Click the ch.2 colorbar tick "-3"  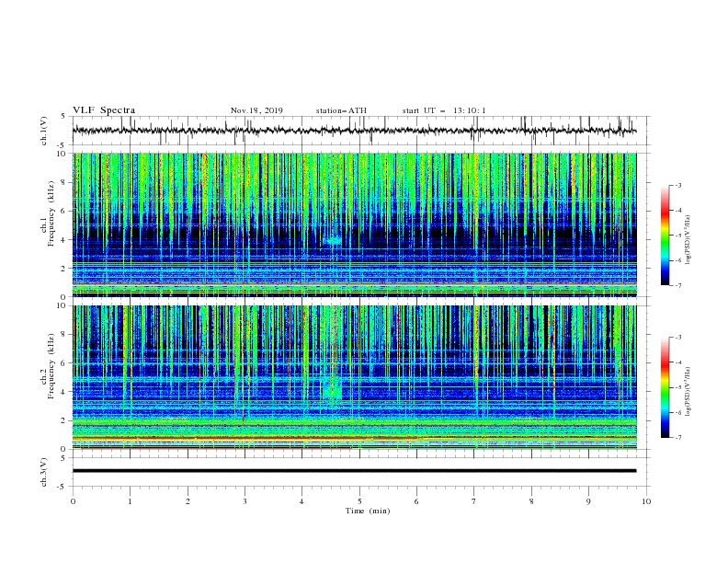pyautogui.click(x=678, y=338)
